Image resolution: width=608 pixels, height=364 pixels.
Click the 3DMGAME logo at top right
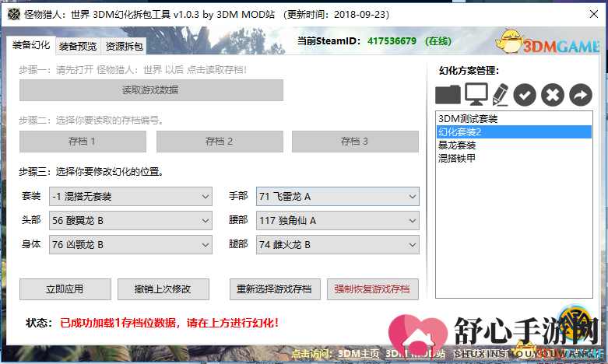click(x=547, y=41)
